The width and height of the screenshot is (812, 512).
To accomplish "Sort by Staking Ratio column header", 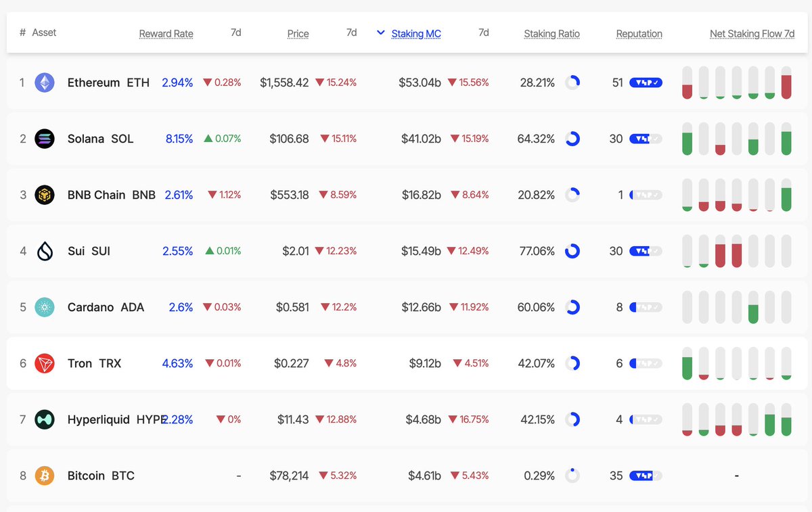I will pyautogui.click(x=551, y=34).
